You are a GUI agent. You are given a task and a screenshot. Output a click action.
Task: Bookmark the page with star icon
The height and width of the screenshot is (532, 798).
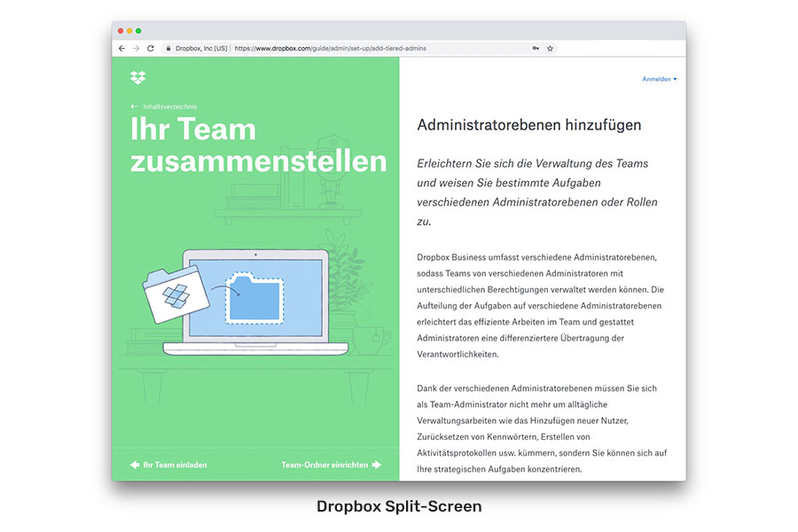tap(550, 49)
